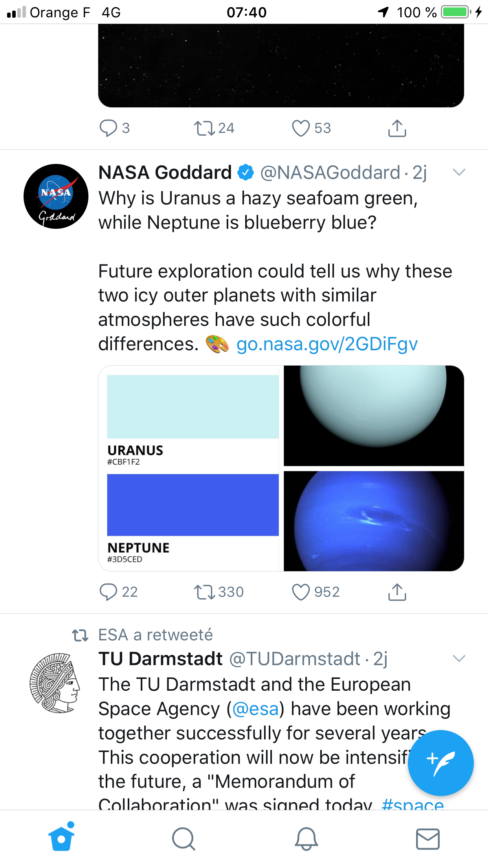Open the go.nasa.gov/2GDiFgv link
This screenshot has width=488, height=868.
tap(327, 344)
